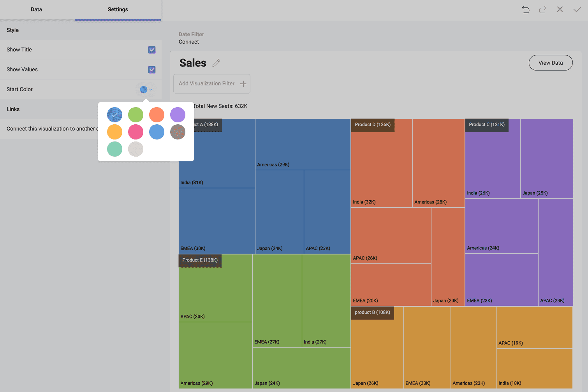Select the yellow-orange color swatch
This screenshot has height=392, width=588.
coord(114,132)
